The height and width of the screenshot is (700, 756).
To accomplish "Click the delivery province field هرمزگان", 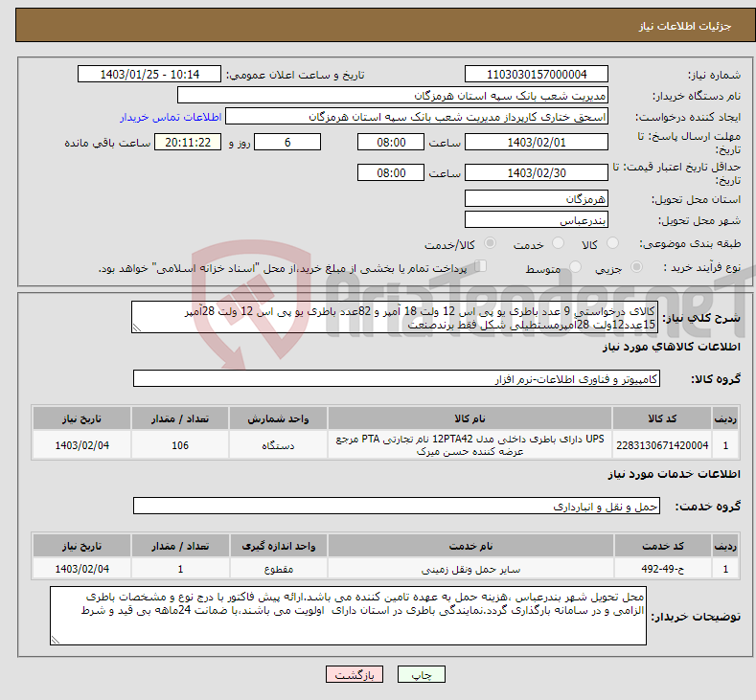I will 537,199.
